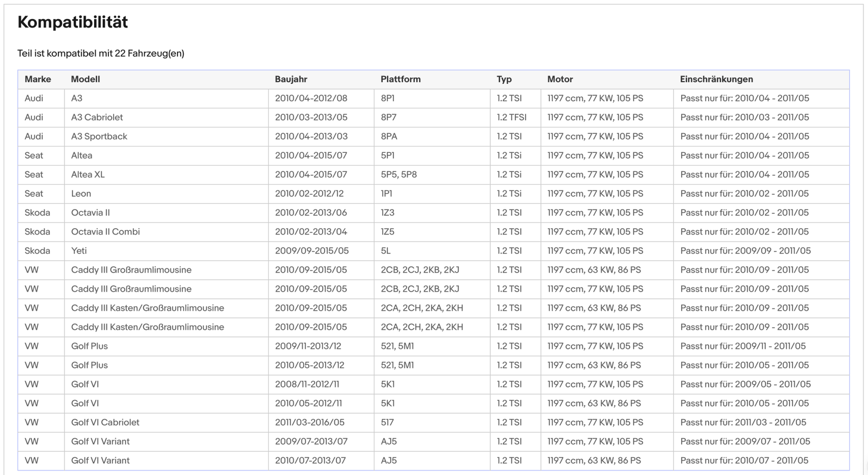
Task: Click the Kompatibilität section heading
Action: 72,22
